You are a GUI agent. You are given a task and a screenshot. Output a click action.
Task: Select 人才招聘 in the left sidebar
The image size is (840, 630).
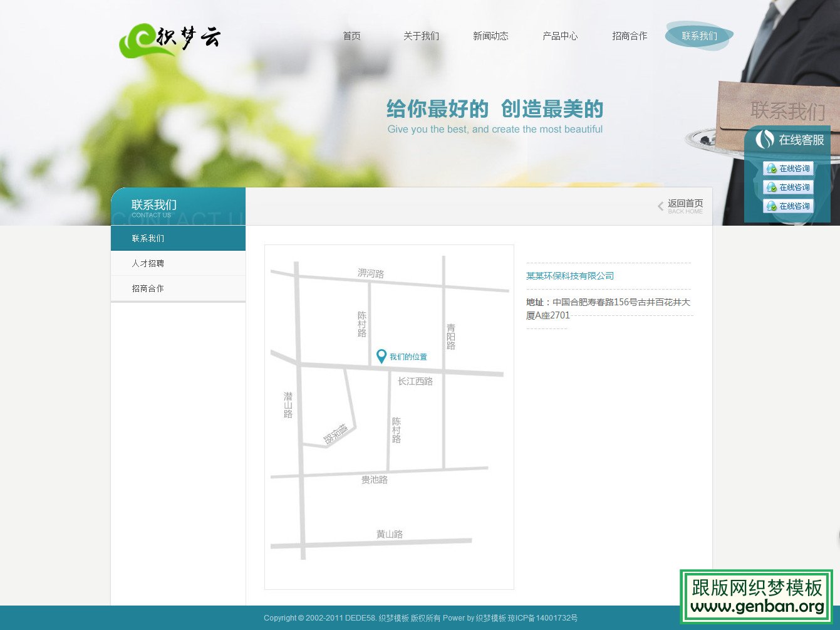(x=148, y=263)
